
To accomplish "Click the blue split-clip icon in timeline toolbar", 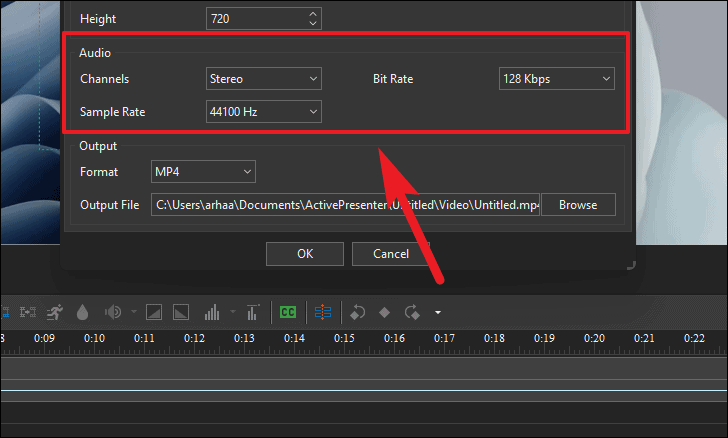I will click(x=5, y=312).
